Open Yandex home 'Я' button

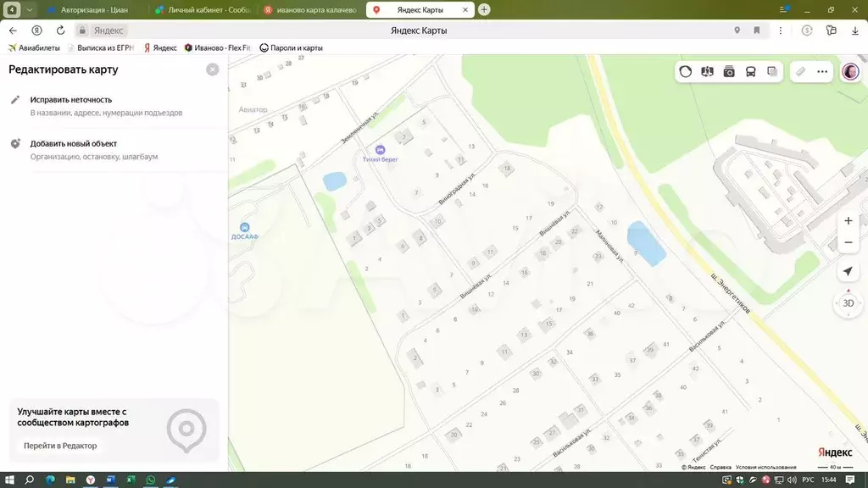[36, 30]
